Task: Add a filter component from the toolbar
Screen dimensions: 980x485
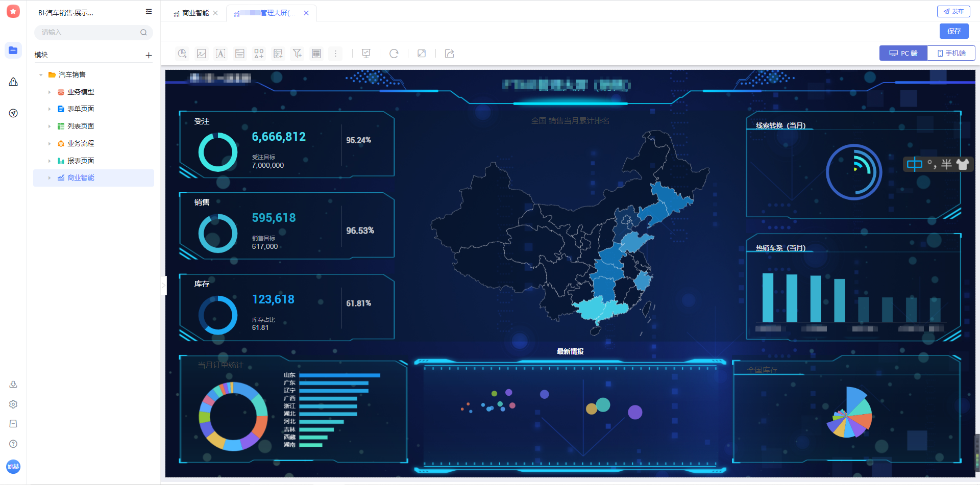Action: (297, 53)
